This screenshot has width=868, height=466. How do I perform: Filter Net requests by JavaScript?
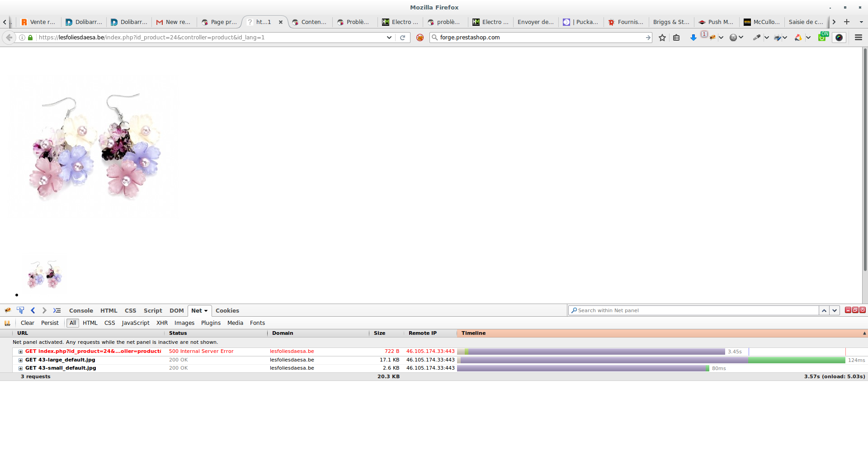tap(136, 323)
